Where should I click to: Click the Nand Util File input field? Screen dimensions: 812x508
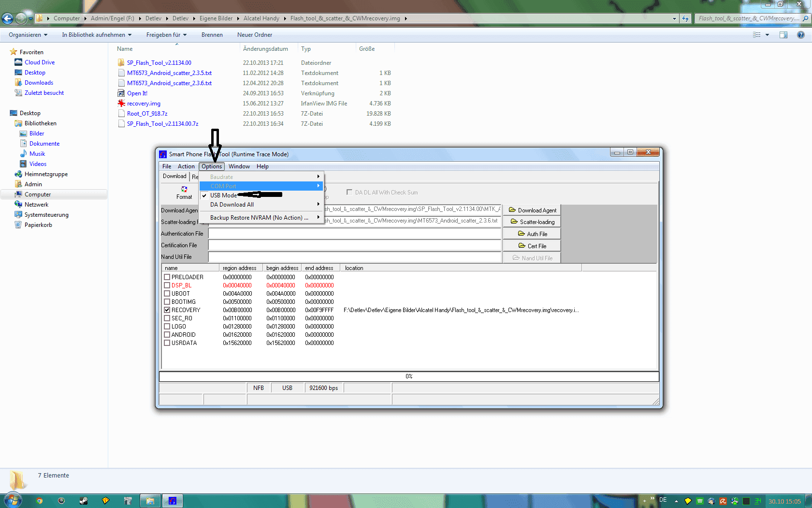355,257
